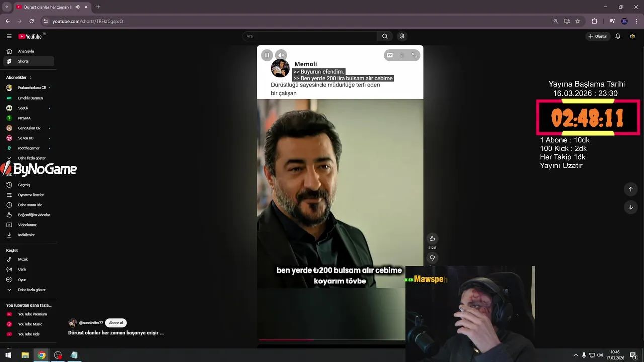The image size is (644, 362).
Task: Expand Keşfet list with Daha fazla göster
Action: (x=29, y=290)
